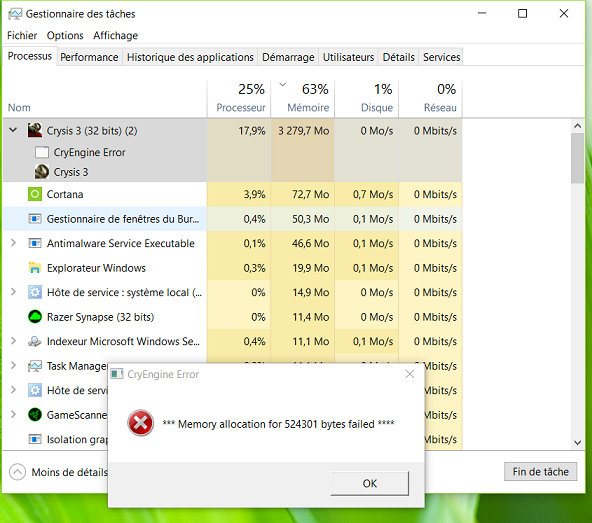This screenshot has width=592, height=523.
Task: Switch to the Détails tab
Action: [x=398, y=57]
